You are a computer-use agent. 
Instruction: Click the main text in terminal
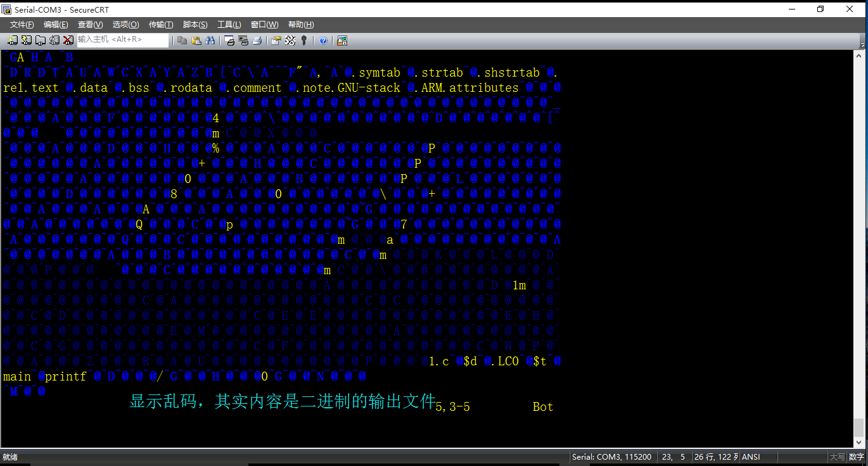pos(17,377)
